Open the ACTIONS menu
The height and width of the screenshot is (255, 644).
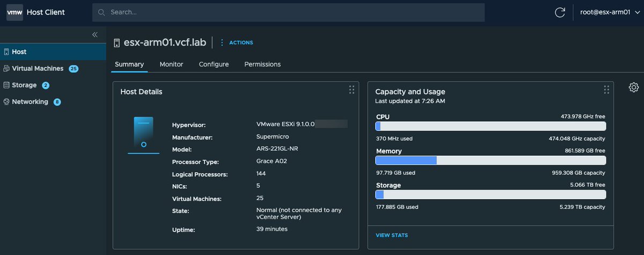[x=241, y=42]
